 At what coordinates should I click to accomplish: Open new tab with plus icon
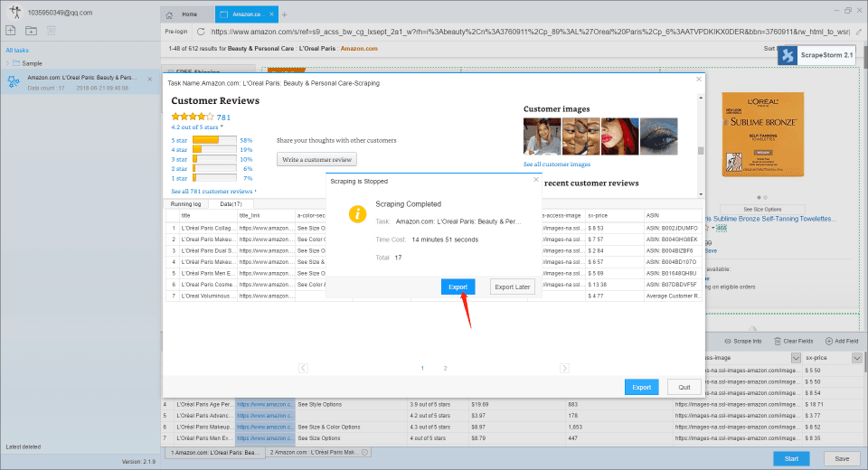(285, 14)
